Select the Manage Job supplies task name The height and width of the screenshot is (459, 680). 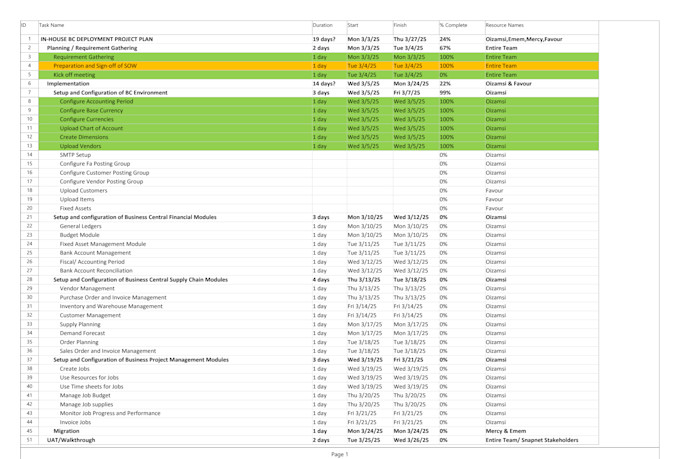(x=86, y=404)
